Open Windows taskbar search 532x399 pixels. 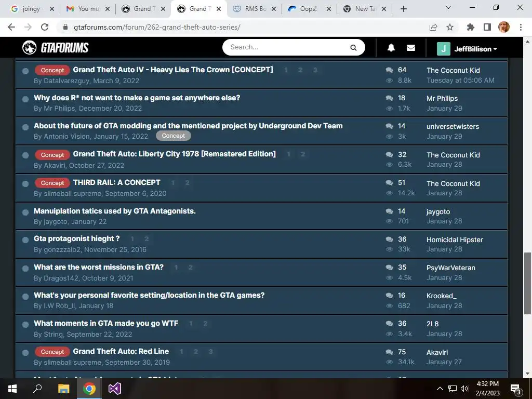37,388
